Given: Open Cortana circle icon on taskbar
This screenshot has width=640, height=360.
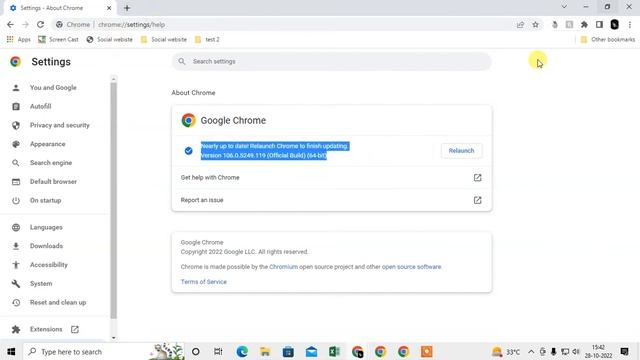Looking at the screenshot, I should (196, 351).
